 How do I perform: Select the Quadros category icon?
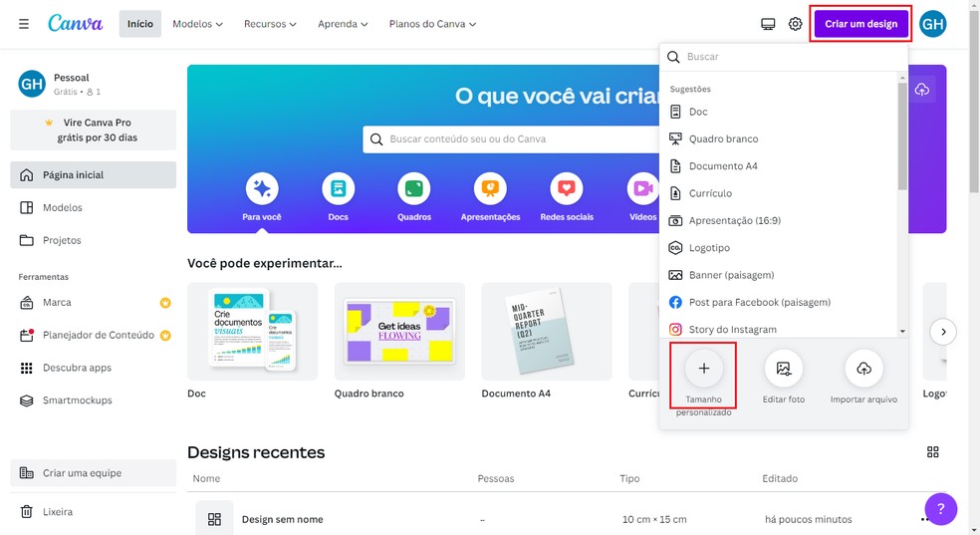413,188
